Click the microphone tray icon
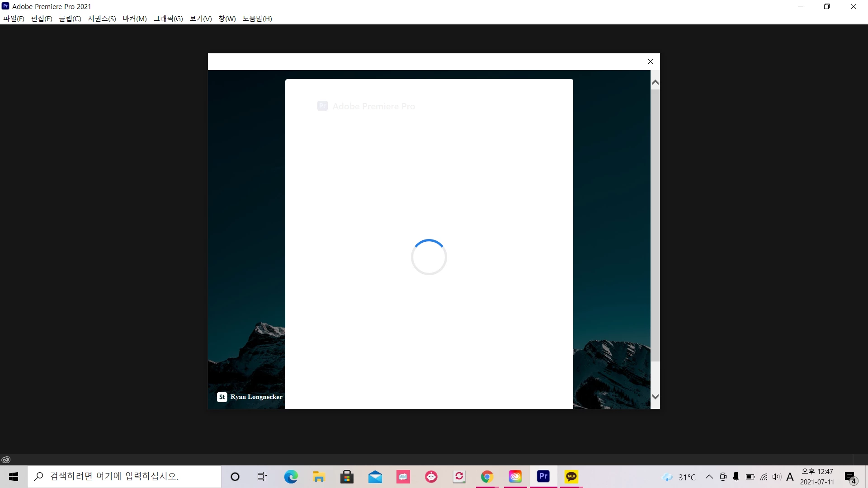The width and height of the screenshot is (868, 488). click(x=736, y=477)
